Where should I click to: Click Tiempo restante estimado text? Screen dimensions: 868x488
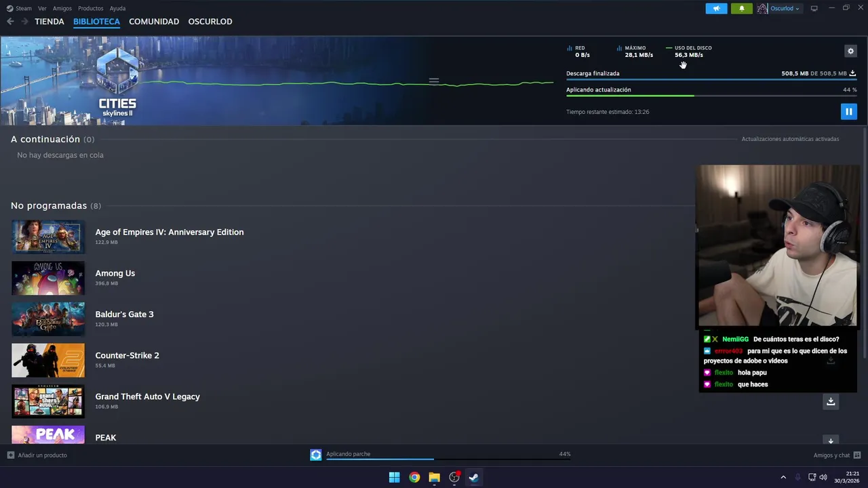click(608, 112)
